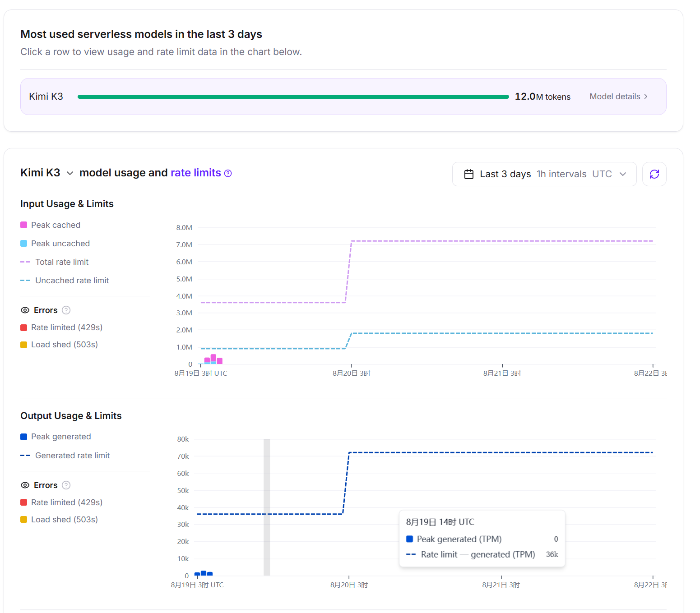Click the refresh chart data icon
Image resolution: width=700 pixels, height=613 pixels.
654,174
